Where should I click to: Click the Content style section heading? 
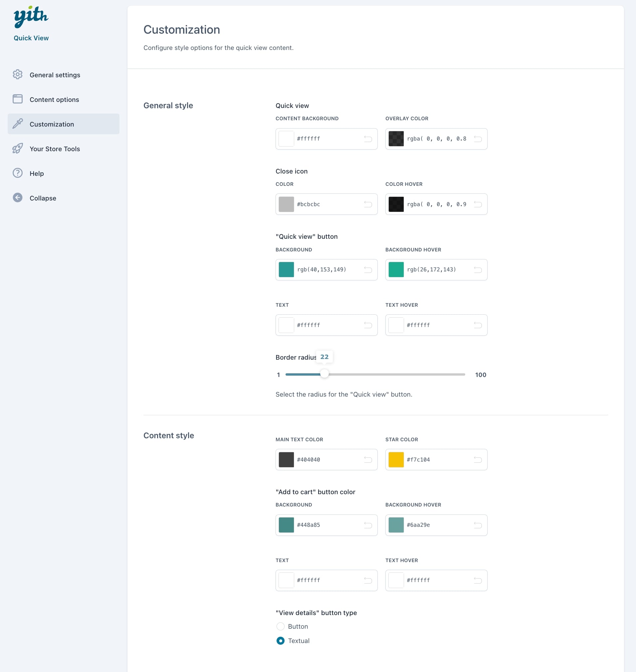pyautogui.click(x=168, y=436)
